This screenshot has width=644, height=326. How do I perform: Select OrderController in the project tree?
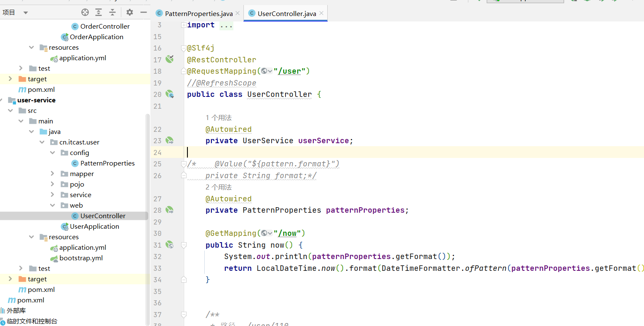[105, 26]
